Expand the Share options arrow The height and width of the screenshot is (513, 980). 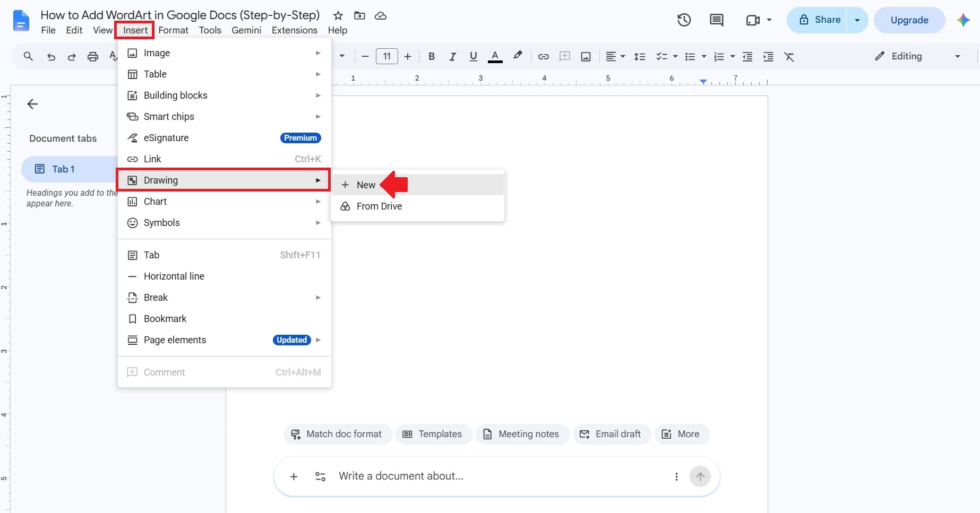857,20
